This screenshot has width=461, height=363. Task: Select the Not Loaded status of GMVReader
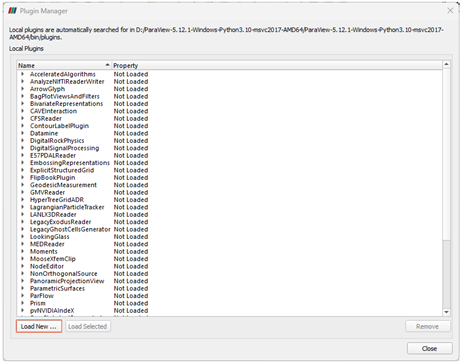(x=131, y=192)
